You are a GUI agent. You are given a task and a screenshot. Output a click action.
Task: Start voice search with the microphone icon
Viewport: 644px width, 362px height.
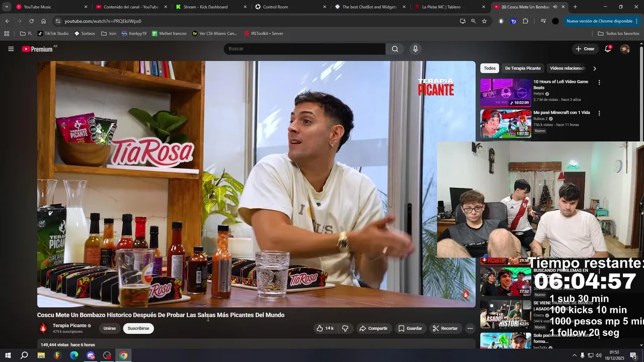coord(415,49)
